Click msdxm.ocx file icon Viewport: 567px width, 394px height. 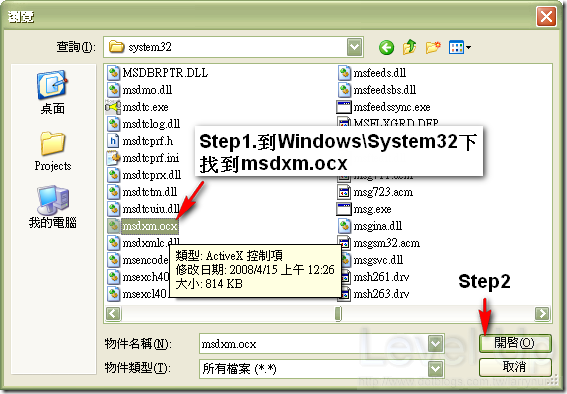[x=114, y=226]
